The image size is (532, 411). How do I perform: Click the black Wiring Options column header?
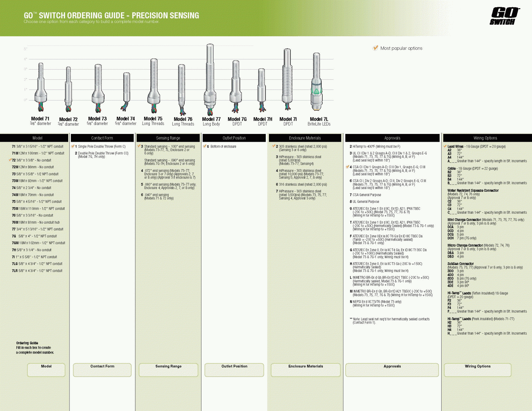485,138
